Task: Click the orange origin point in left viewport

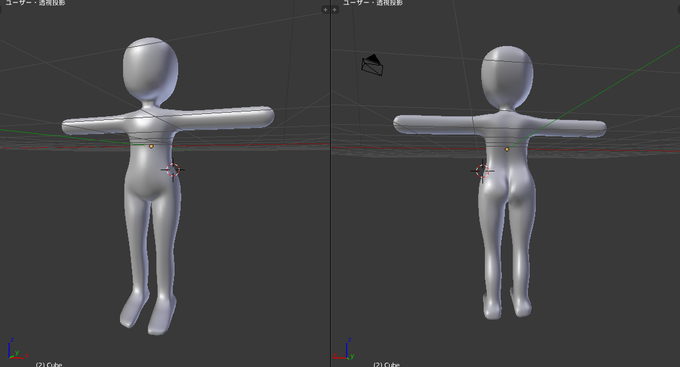Action: [151, 147]
